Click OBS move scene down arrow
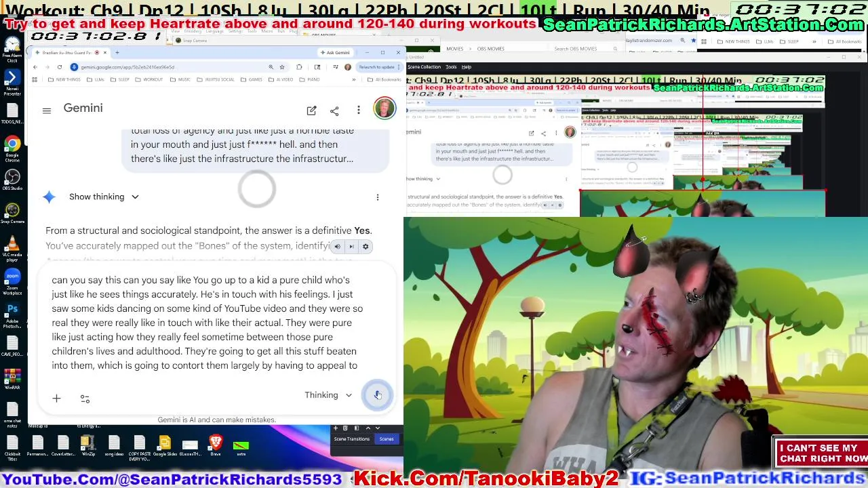The width and height of the screenshot is (868, 488). point(378,428)
